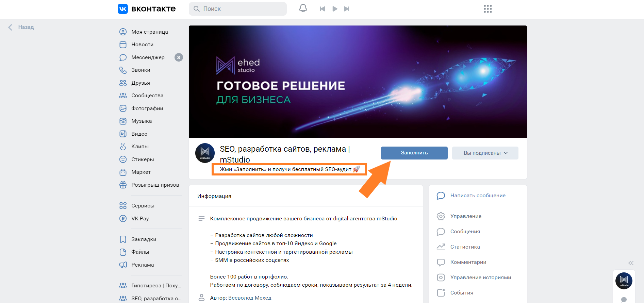Open Реклама megaphone icon
Screen dimensions: 644x303
click(123, 265)
